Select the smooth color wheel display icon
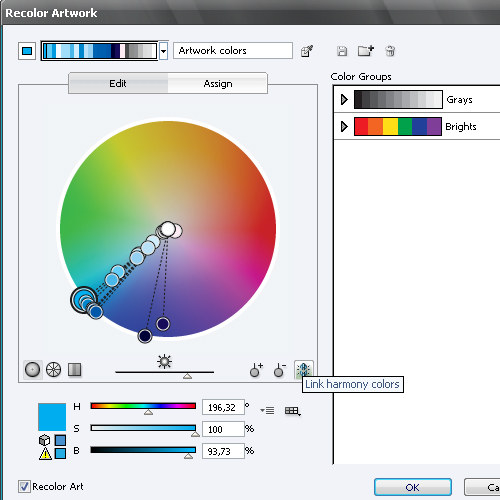This screenshot has width=500, height=500. pyautogui.click(x=32, y=370)
